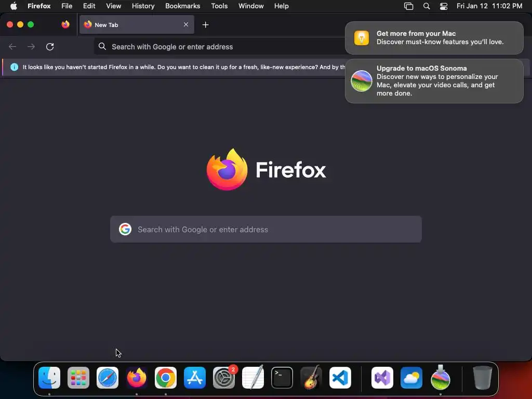Viewport: 532px width, 399px height.
Task: Open Safari from the Dock
Action: tap(108, 378)
